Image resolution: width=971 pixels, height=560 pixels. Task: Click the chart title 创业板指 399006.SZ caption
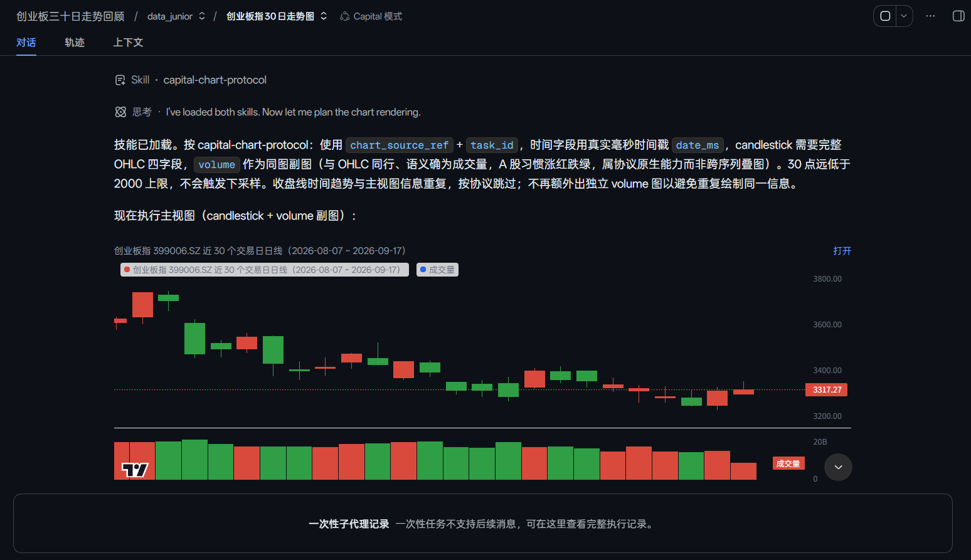click(x=260, y=251)
